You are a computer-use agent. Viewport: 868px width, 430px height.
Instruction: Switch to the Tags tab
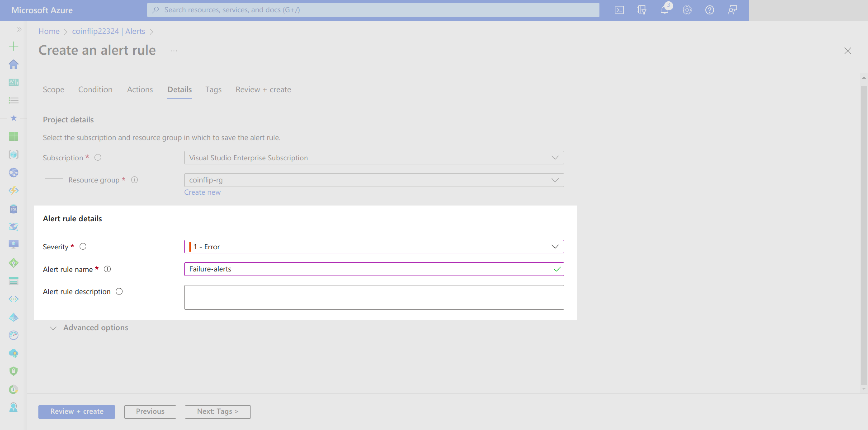(213, 90)
